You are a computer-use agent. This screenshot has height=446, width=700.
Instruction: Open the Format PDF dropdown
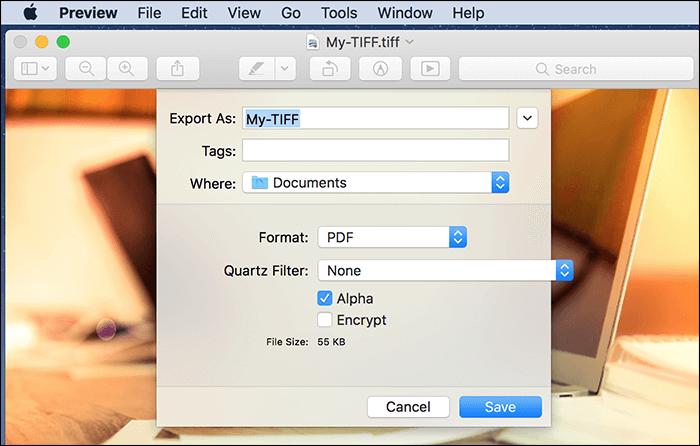click(x=392, y=237)
